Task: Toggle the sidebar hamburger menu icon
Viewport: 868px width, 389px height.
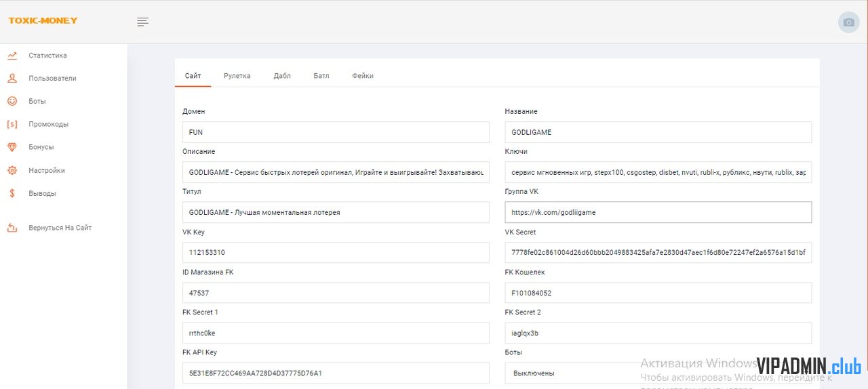Action: click(142, 22)
